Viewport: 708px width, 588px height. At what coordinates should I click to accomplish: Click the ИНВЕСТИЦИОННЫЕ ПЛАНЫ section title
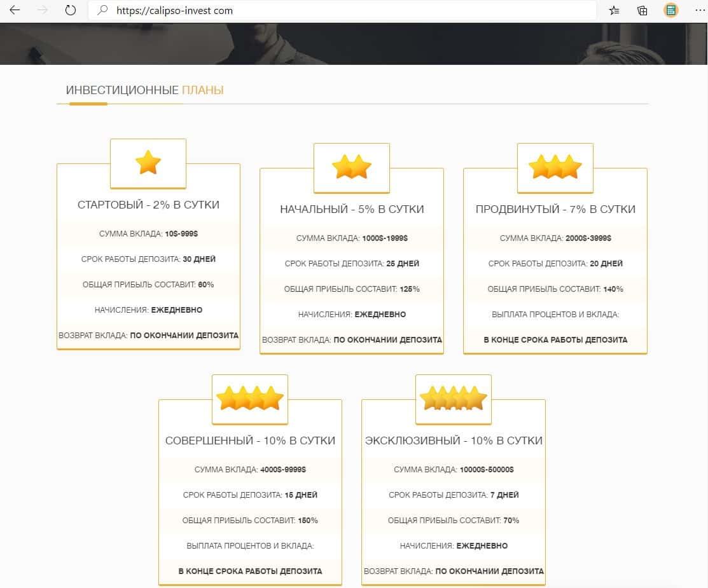(x=144, y=90)
